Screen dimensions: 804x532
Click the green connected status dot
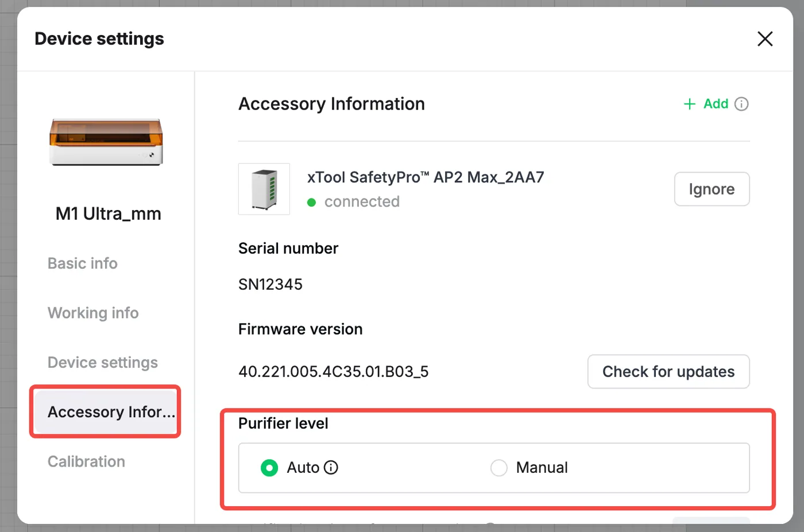pyautogui.click(x=311, y=202)
